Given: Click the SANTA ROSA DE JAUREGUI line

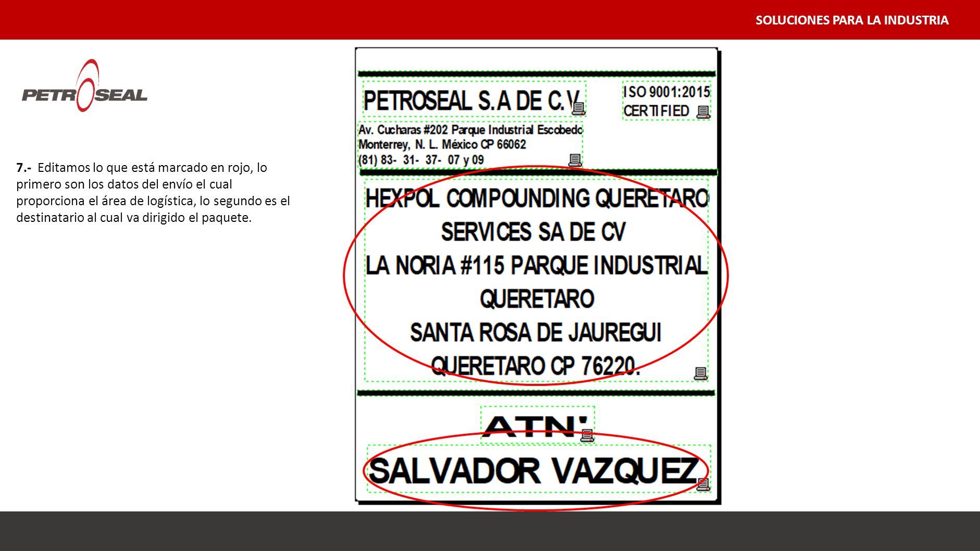Looking at the screenshot, I should tap(536, 332).
